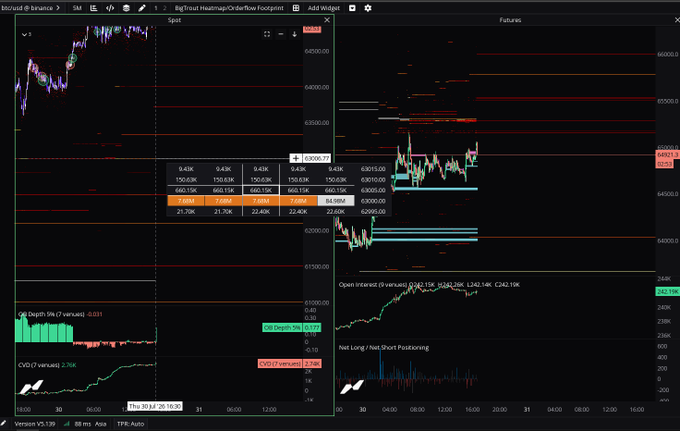The width and height of the screenshot is (680, 431).
Task: Click Version V5.139 in status bar
Action: pyautogui.click(x=35, y=424)
